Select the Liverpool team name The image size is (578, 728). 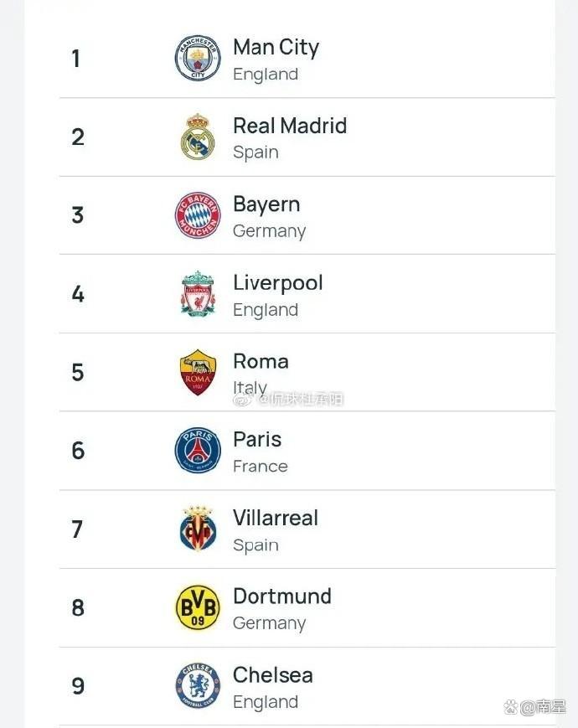[277, 283]
